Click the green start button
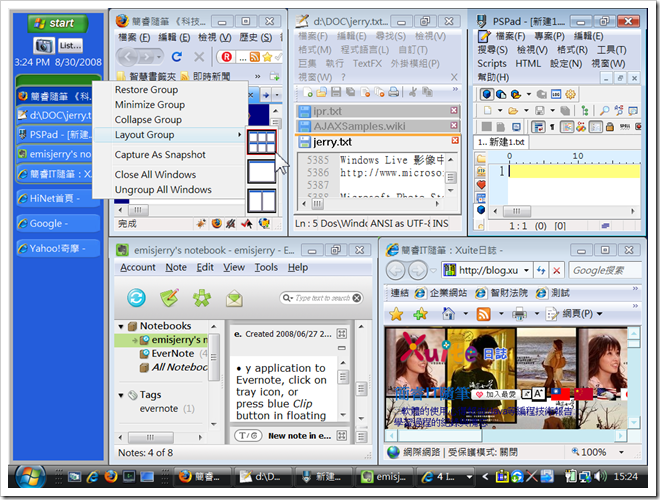 58,23
